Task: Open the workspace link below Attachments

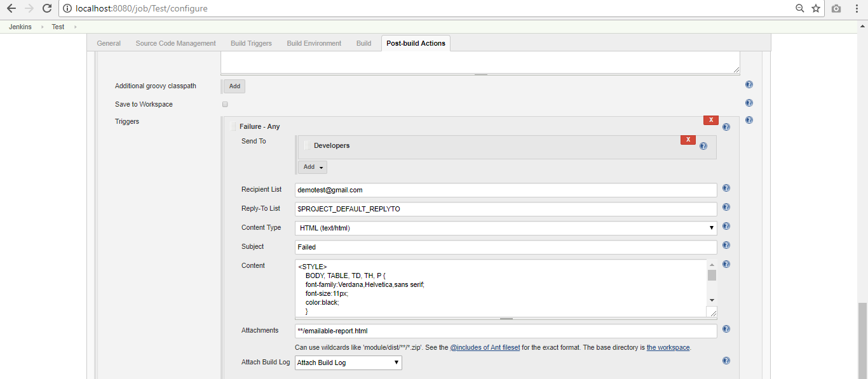Action: 668,347
